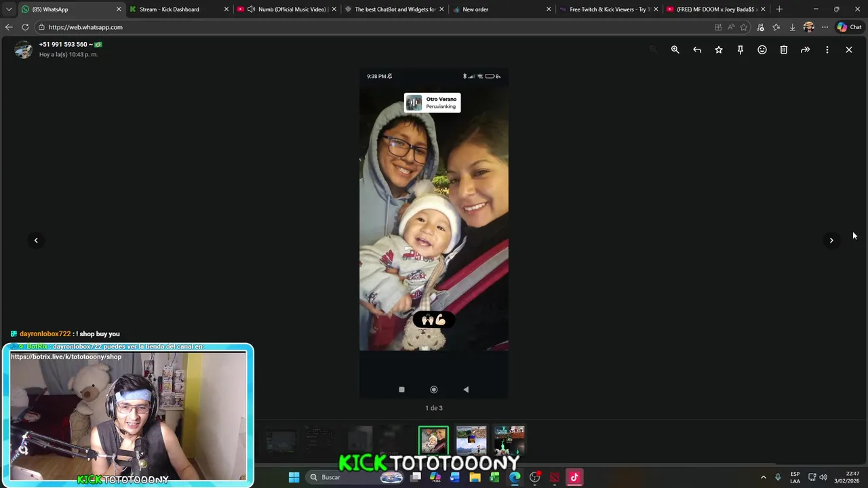
Task: Forward the image with the double-arrow icon
Action: click(x=806, y=49)
